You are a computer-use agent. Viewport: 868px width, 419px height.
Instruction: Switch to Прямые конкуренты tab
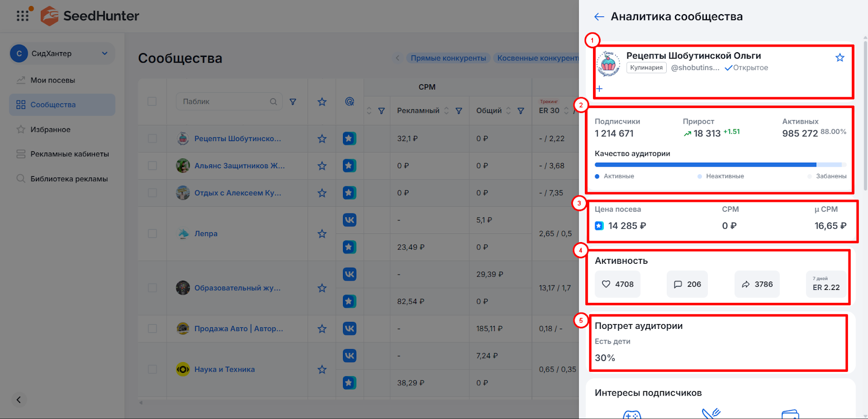pos(448,58)
